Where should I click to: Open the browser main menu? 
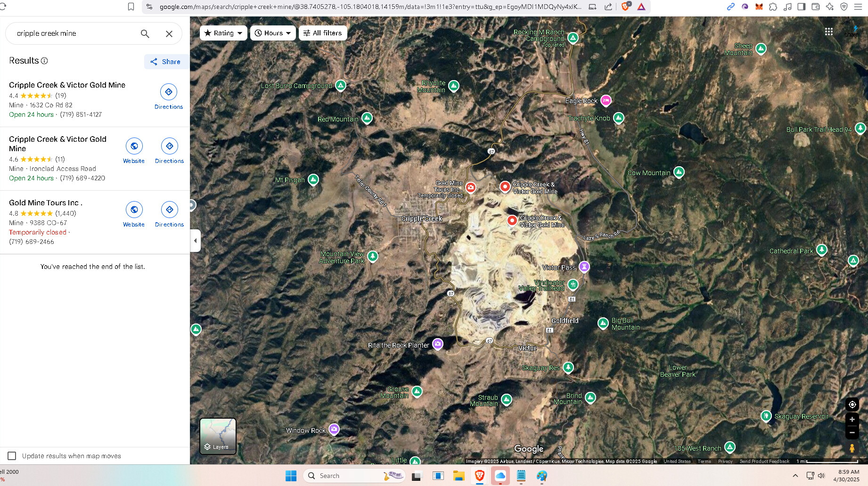click(x=858, y=7)
